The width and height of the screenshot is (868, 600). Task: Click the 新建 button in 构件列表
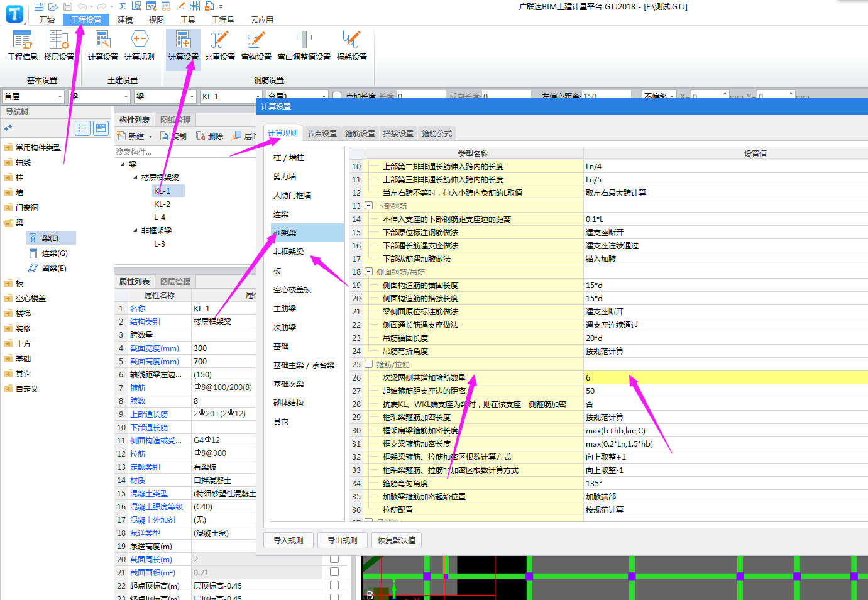131,136
